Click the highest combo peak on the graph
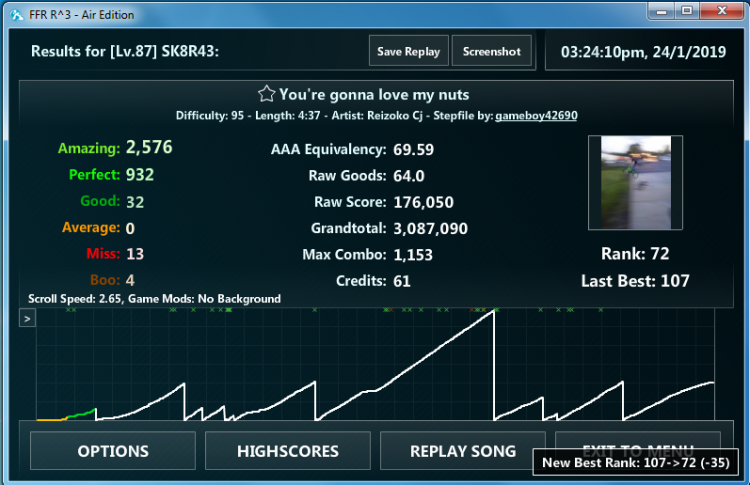Viewport: 750px width, 485px height. coord(493,312)
